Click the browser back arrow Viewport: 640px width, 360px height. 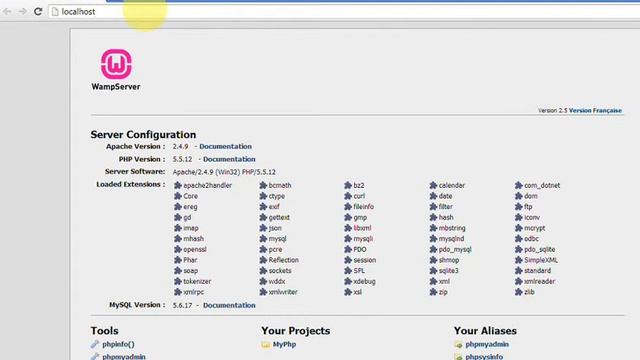[x=7, y=11]
